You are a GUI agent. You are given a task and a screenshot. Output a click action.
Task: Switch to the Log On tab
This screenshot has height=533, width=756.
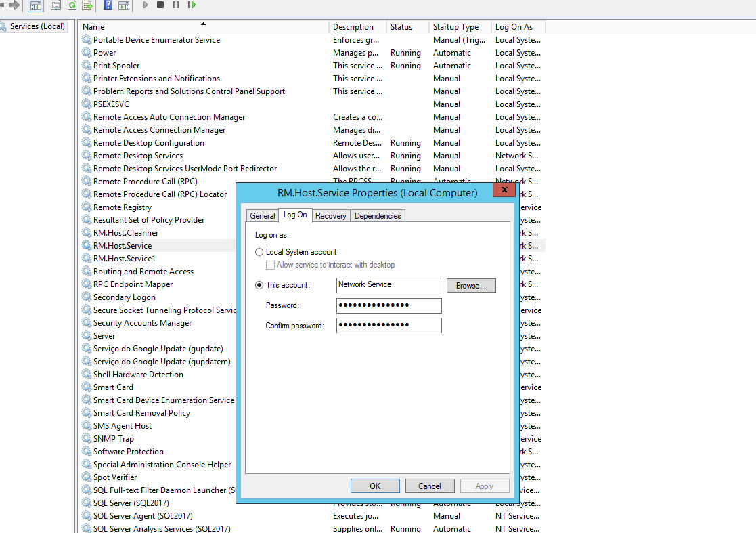point(295,215)
